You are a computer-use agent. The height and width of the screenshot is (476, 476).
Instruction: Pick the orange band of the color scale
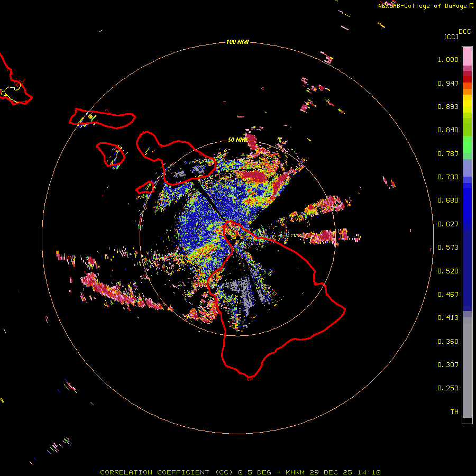coord(467,91)
